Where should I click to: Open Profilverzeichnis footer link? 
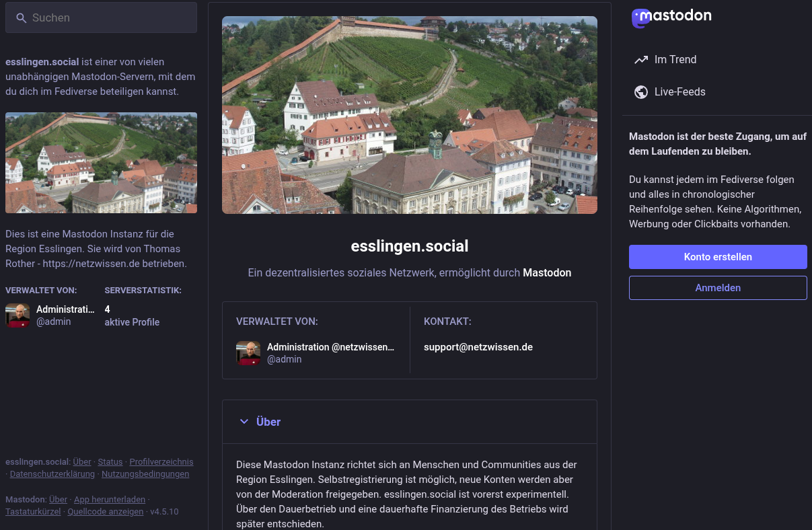161,462
